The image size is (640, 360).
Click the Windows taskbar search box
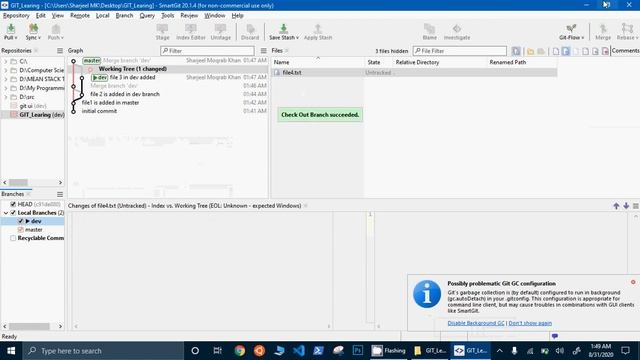103,351
